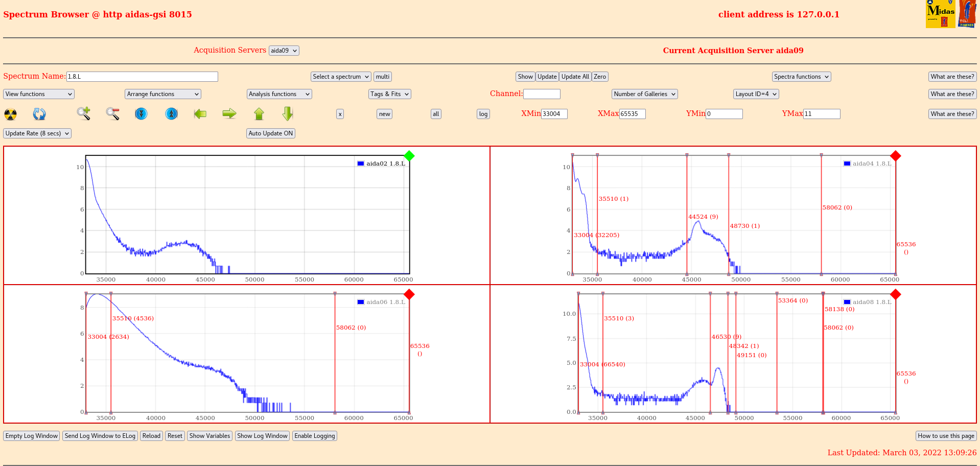Click the 35510 (4536) marker on aida06
Image resolution: width=980 pixels, height=466 pixels.
[x=133, y=318]
